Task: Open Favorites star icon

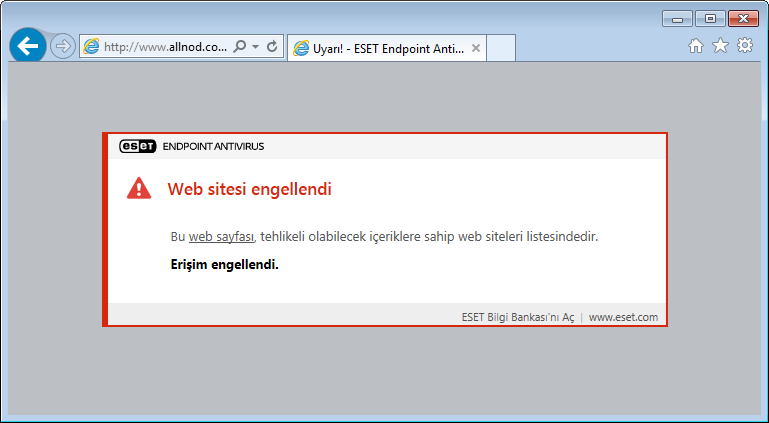Action: (x=720, y=46)
